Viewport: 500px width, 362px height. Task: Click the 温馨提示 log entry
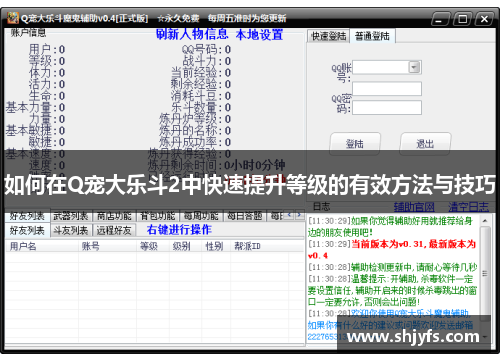click(392, 290)
